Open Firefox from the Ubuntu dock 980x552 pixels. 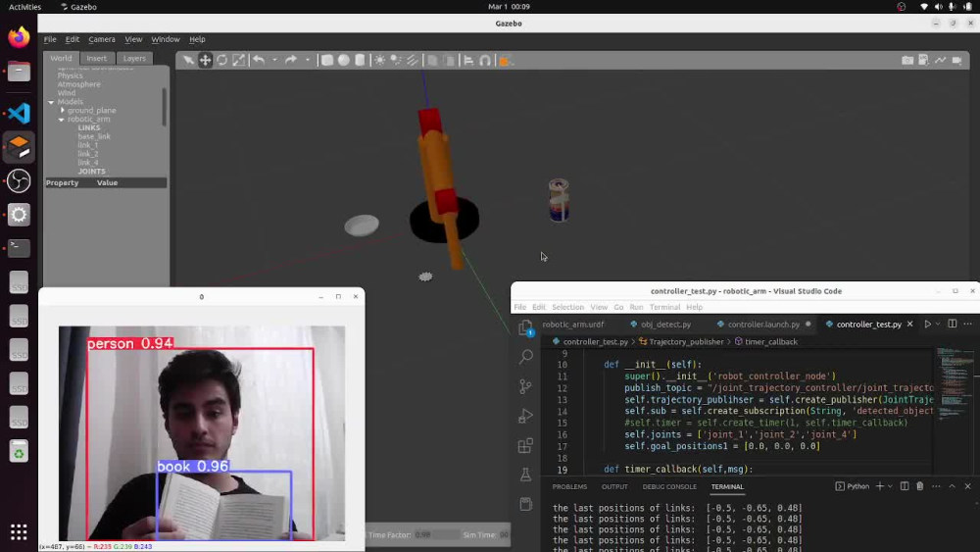tap(19, 37)
